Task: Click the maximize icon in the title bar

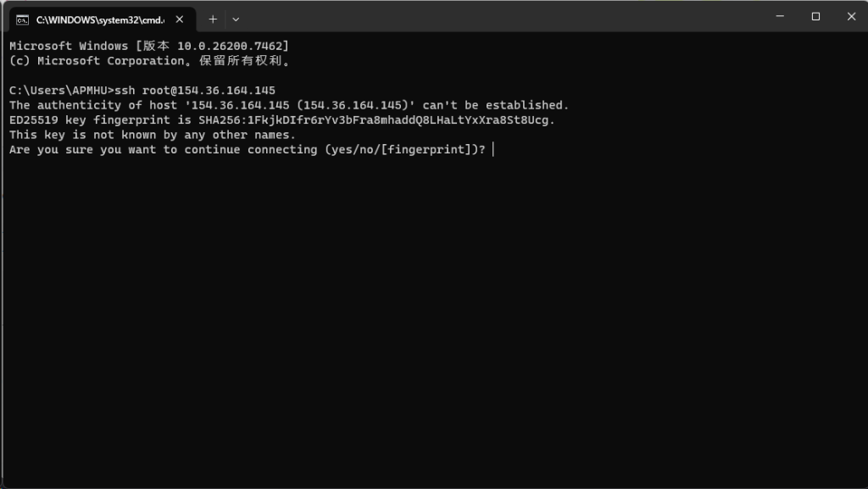Action: pos(815,16)
